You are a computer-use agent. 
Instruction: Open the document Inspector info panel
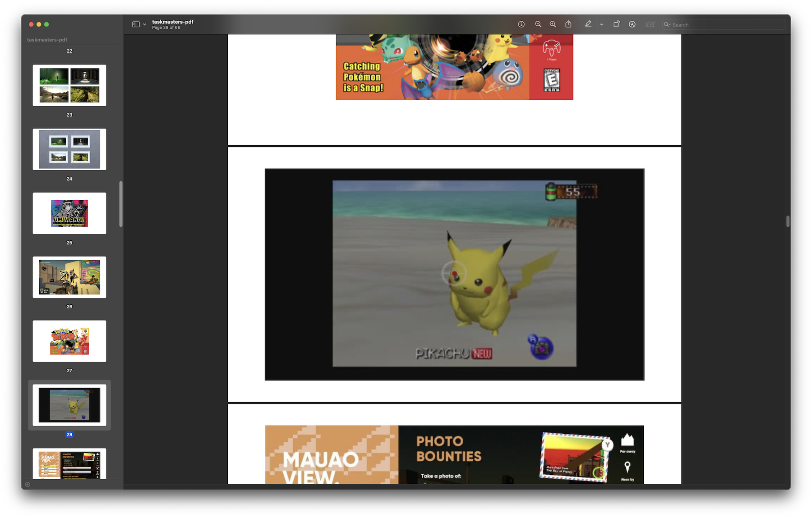coord(521,24)
